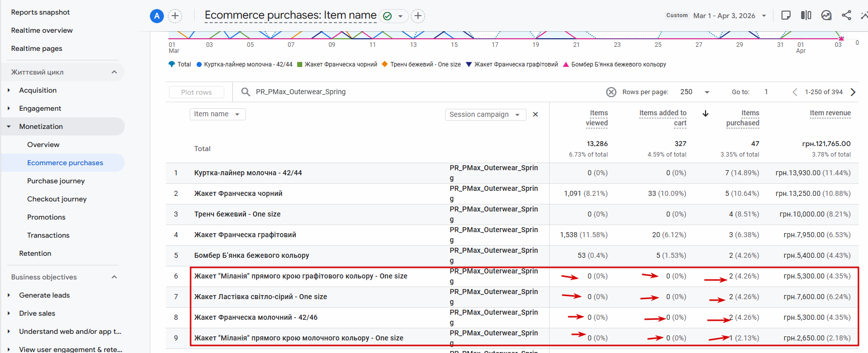The width and height of the screenshot is (868, 353).
Task: Click the plus button to add a comparison
Action: click(x=175, y=16)
